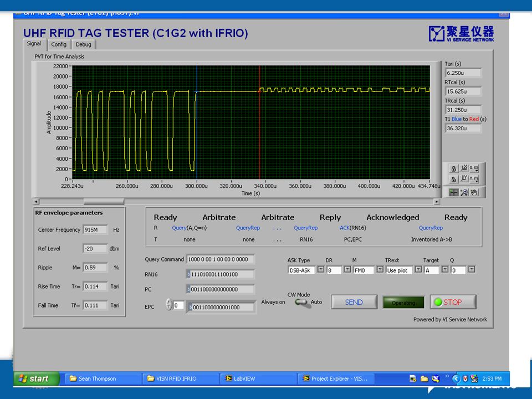This screenshot has height=399, width=532.
Task: Click the SEND button
Action: point(354,302)
